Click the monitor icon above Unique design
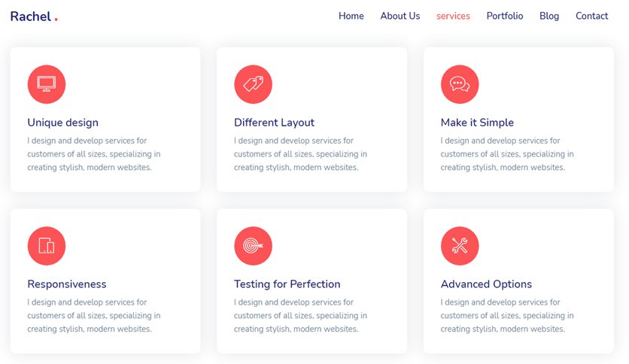Screen dimensions: 629x364 coord(47,84)
